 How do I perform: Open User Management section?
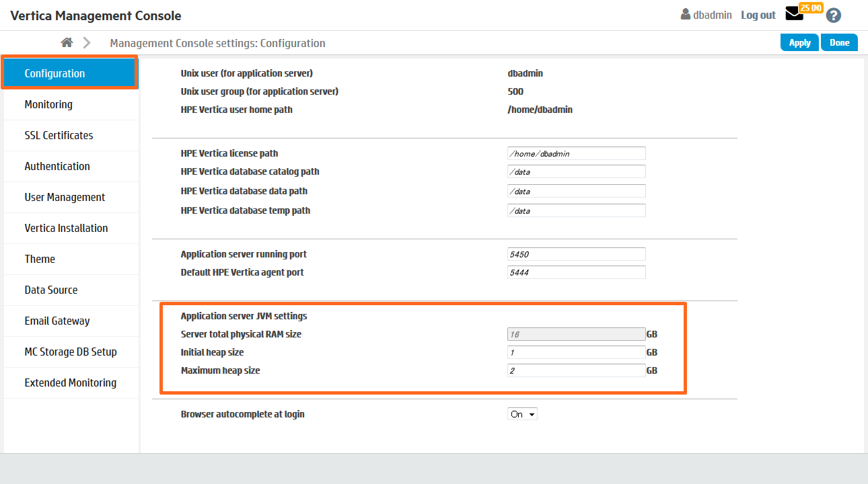coord(65,197)
